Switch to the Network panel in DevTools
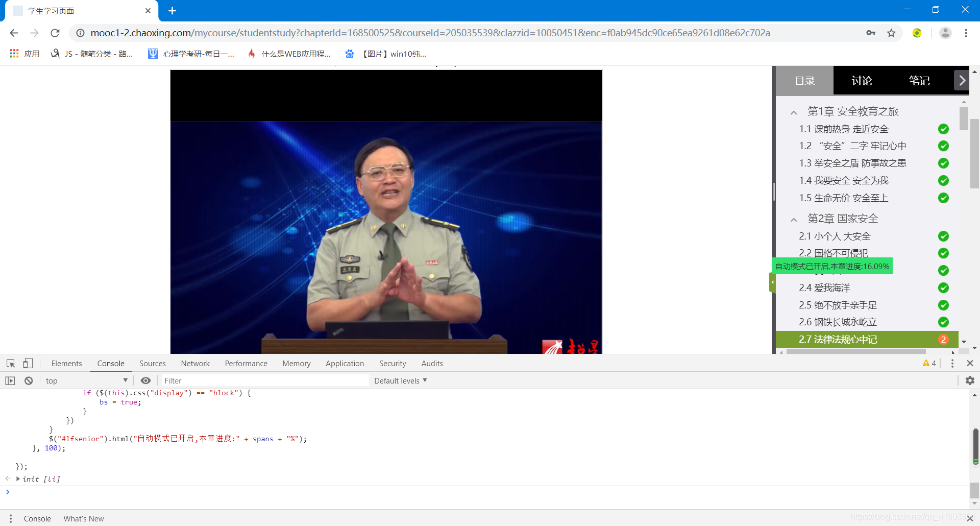 [195, 363]
